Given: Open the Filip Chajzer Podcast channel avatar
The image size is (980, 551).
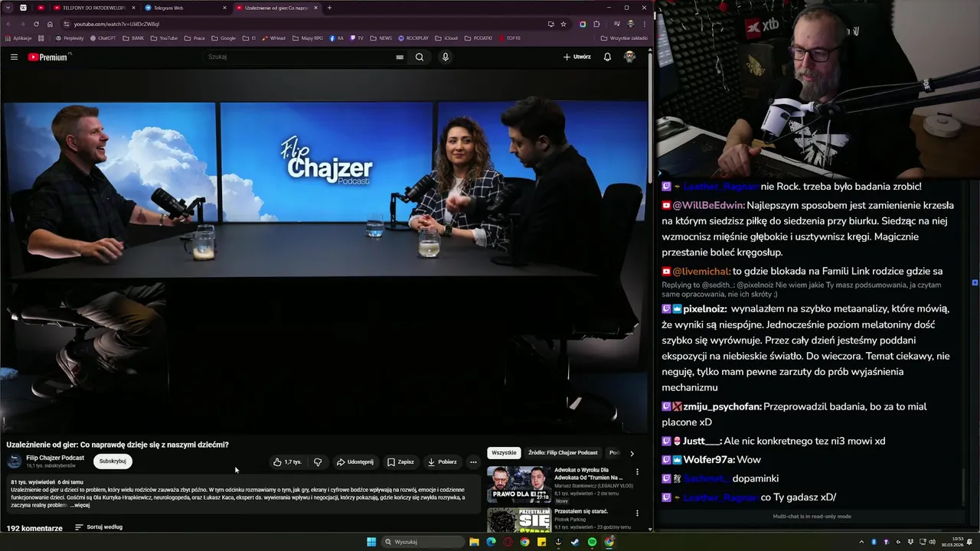Looking at the screenshot, I should pyautogui.click(x=15, y=461).
